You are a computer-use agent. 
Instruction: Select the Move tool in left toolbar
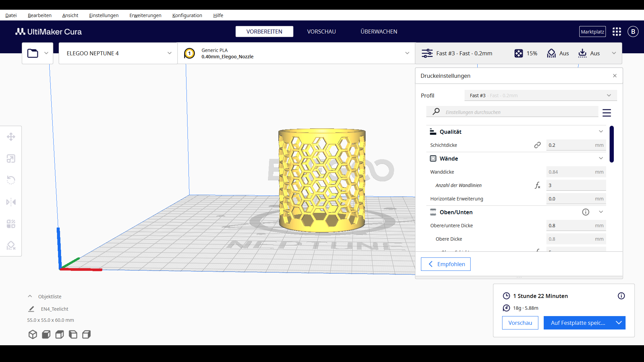click(x=11, y=137)
